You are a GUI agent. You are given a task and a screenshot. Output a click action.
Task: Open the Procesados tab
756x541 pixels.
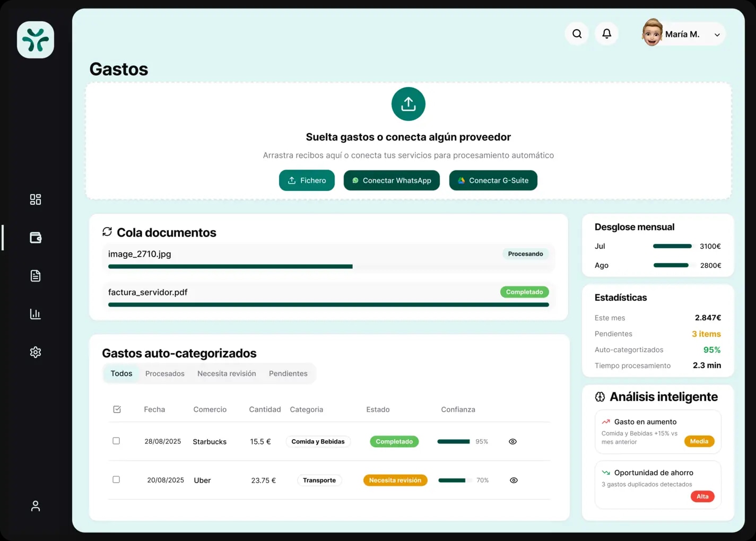(x=164, y=373)
